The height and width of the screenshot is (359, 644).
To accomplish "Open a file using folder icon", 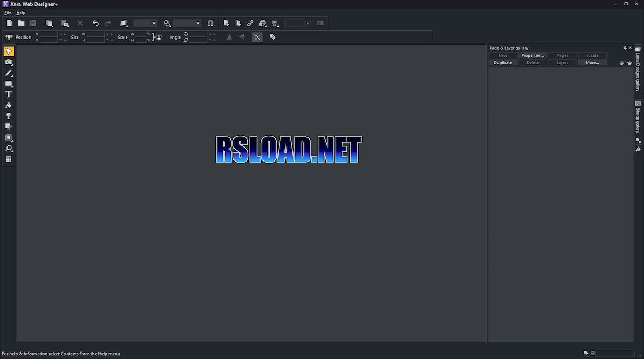I will pyautogui.click(x=21, y=23).
